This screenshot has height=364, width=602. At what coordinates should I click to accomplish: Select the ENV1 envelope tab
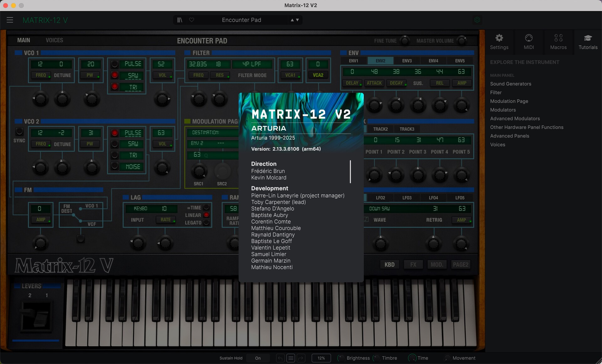353,61
